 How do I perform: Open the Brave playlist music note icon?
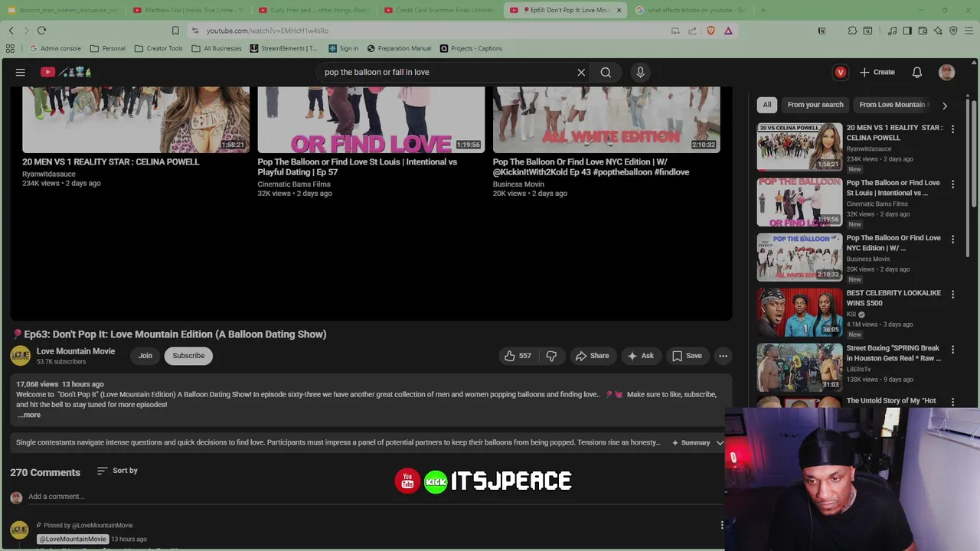tap(892, 31)
